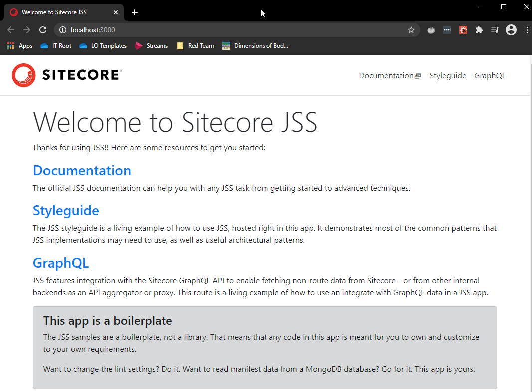
Task: Click the site info icon in the address bar
Action: coord(63,30)
